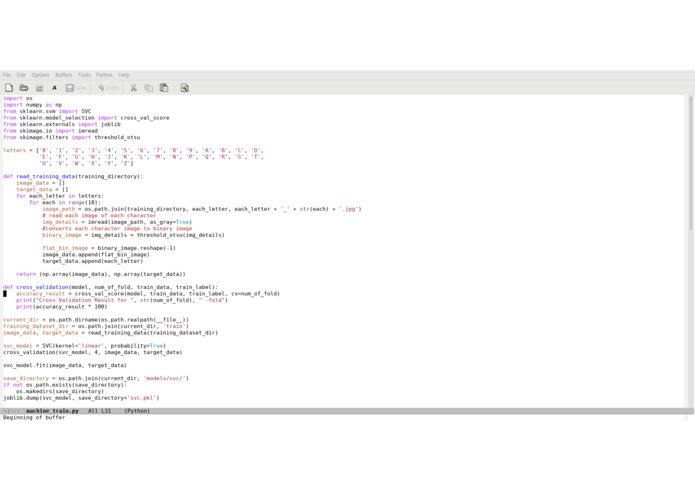Click the Open File folder icon

(x=24, y=88)
